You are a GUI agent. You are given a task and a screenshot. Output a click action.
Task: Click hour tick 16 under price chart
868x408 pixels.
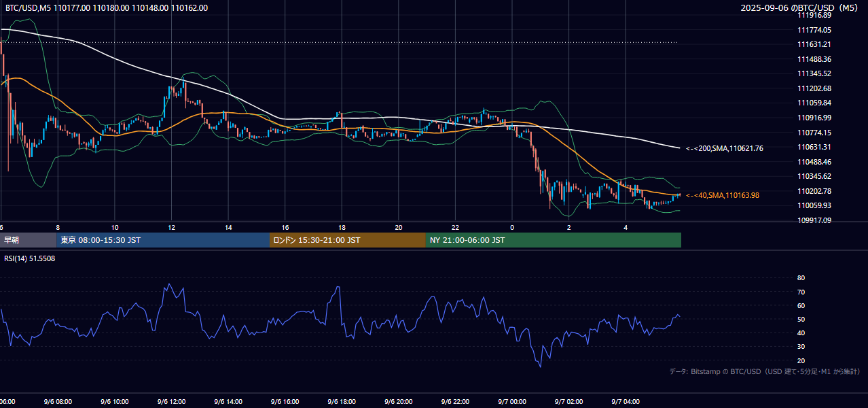pos(285,227)
